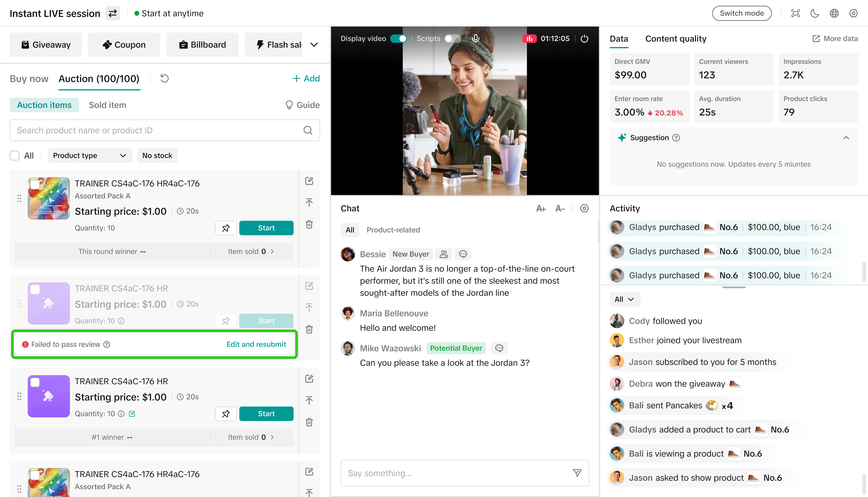End the live with power icon
This screenshot has height=497, width=868.
click(x=584, y=38)
